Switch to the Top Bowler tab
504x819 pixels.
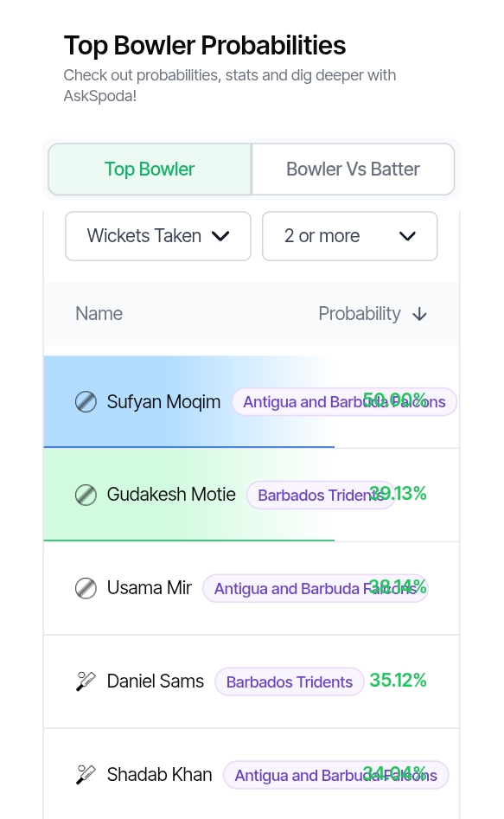150,170
